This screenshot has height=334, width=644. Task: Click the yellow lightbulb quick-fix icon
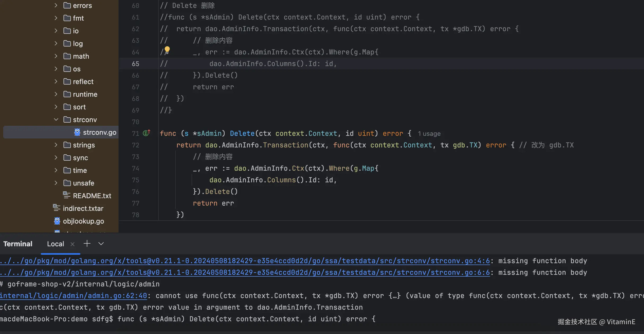click(167, 49)
